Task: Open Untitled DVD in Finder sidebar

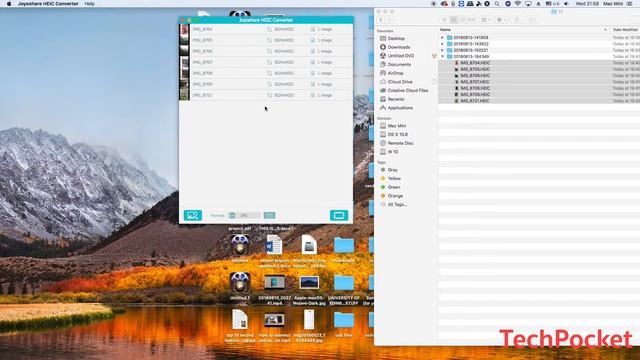Action: (401, 56)
